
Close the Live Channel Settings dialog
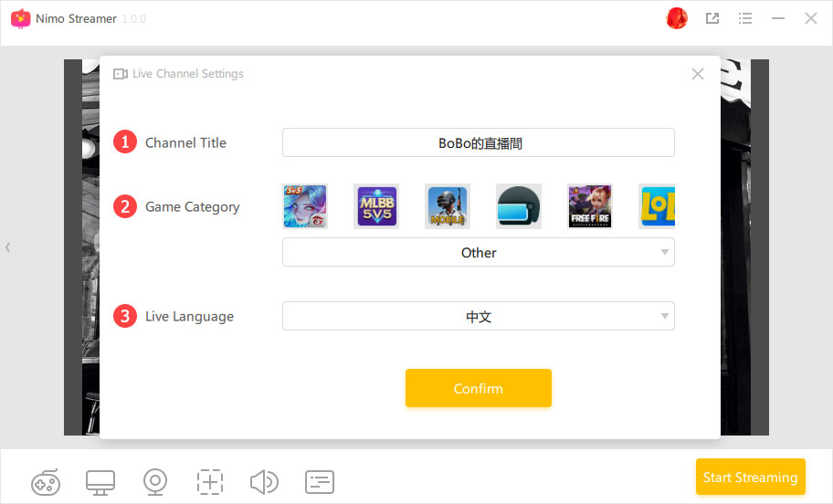[698, 74]
